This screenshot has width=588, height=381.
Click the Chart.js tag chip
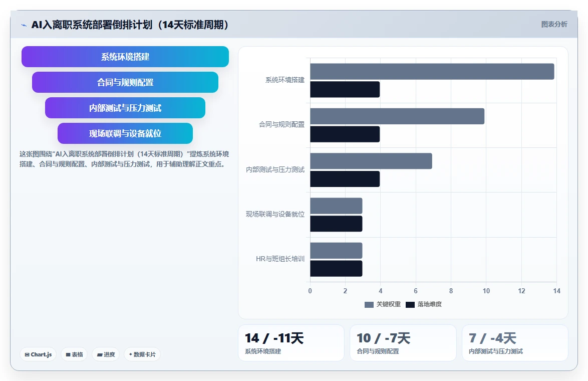pos(38,354)
